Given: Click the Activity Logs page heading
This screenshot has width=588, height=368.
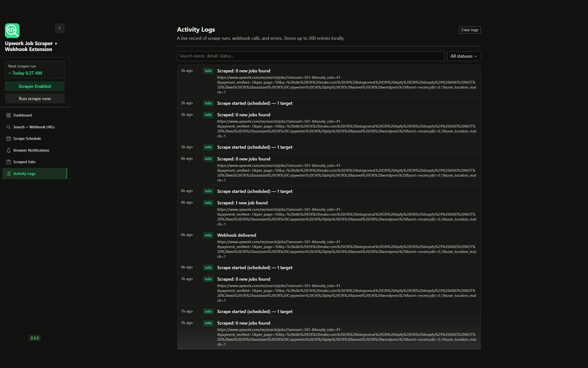Looking at the screenshot, I should (196, 30).
